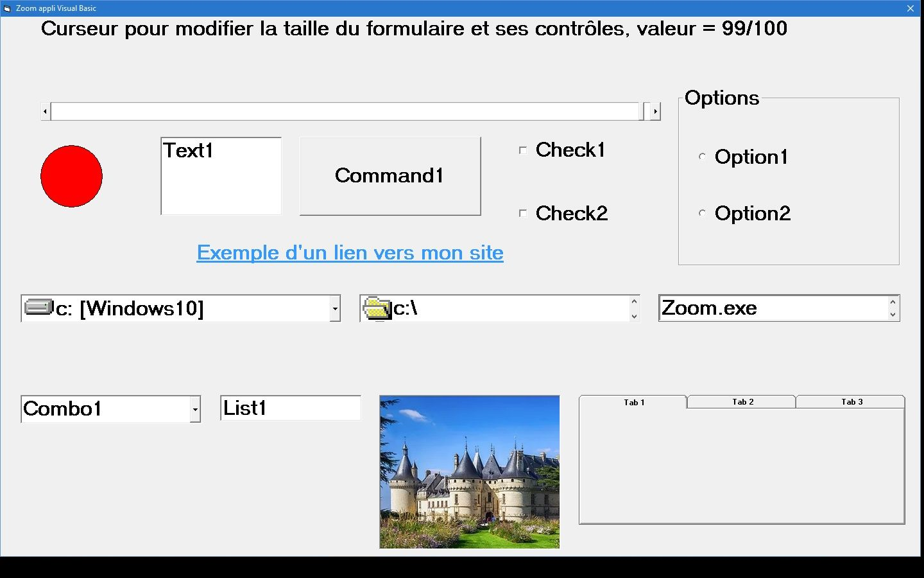Choose the Option2 radio button

tap(703, 213)
